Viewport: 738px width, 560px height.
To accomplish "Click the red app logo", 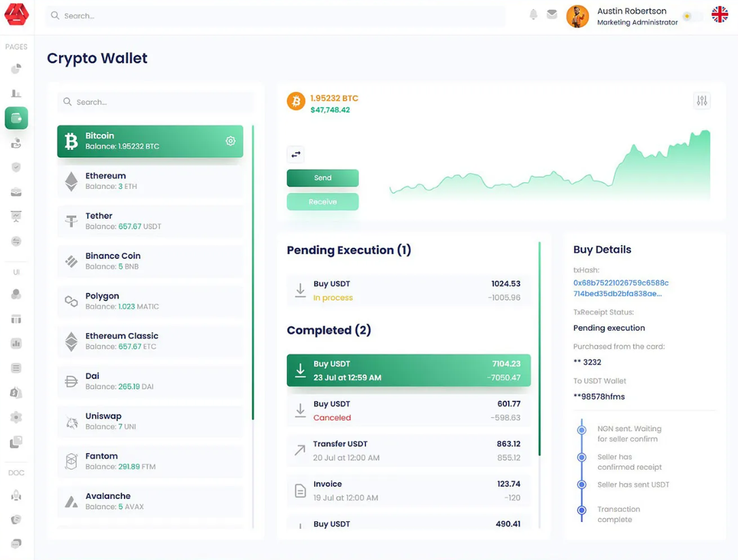I will [x=16, y=14].
